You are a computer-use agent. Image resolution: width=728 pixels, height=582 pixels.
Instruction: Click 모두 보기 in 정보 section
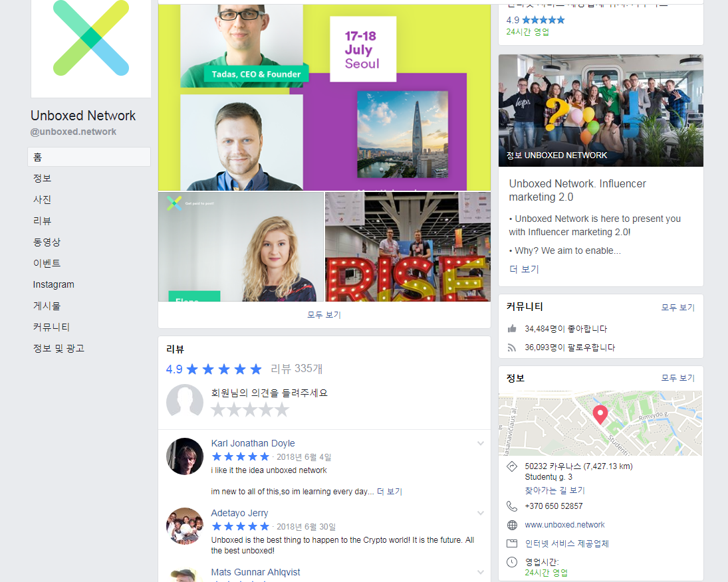pyautogui.click(x=678, y=378)
